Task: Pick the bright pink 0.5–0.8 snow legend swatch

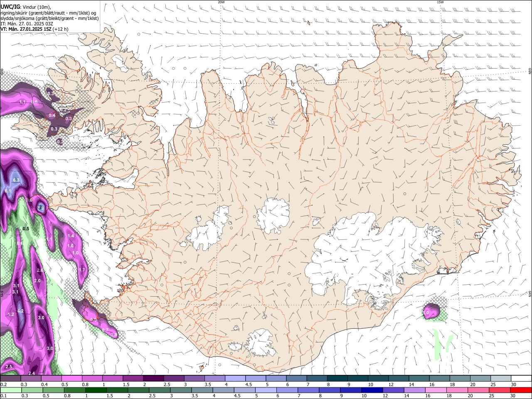Action: 71,379
